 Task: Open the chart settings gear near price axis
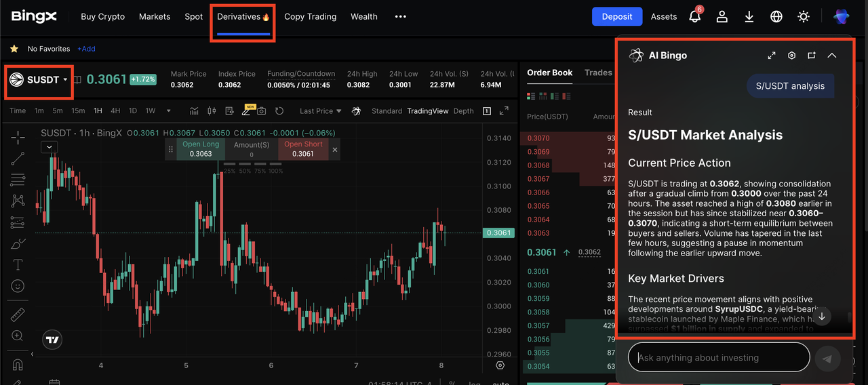pyautogui.click(x=500, y=365)
